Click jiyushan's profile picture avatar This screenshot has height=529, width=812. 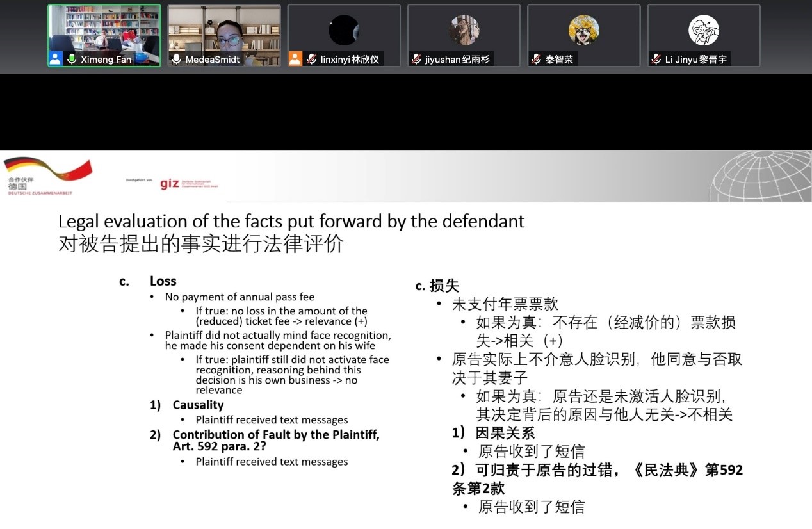coord(464,30)
